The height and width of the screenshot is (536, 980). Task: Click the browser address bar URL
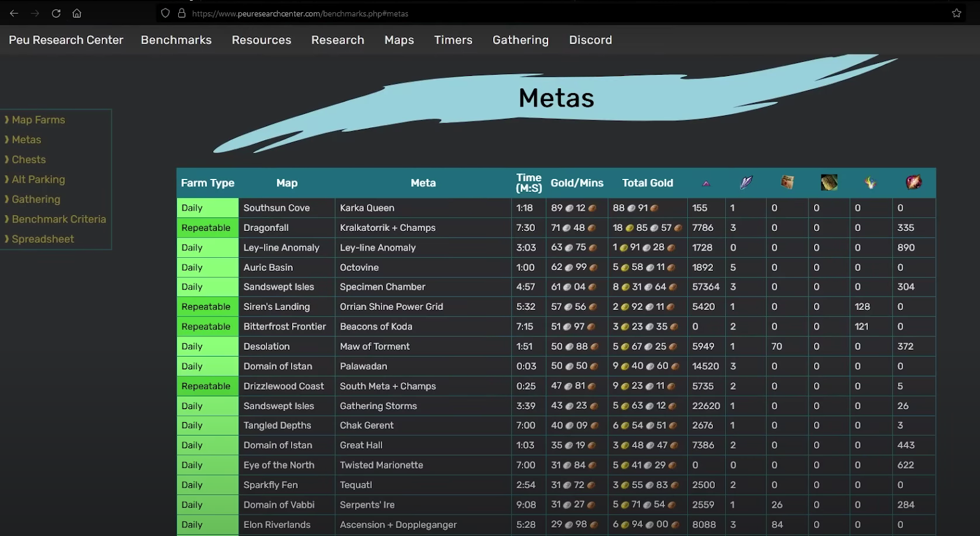click(300, 13)
